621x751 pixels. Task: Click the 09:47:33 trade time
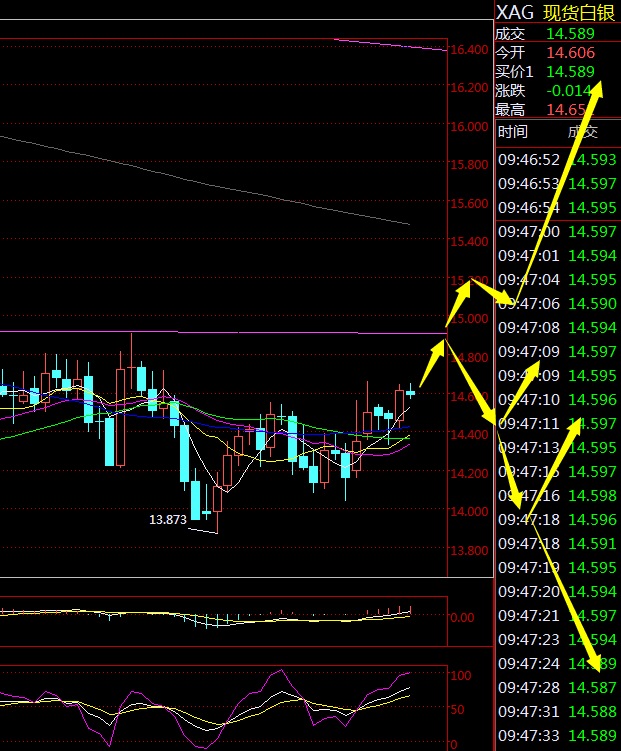(529, 736)
